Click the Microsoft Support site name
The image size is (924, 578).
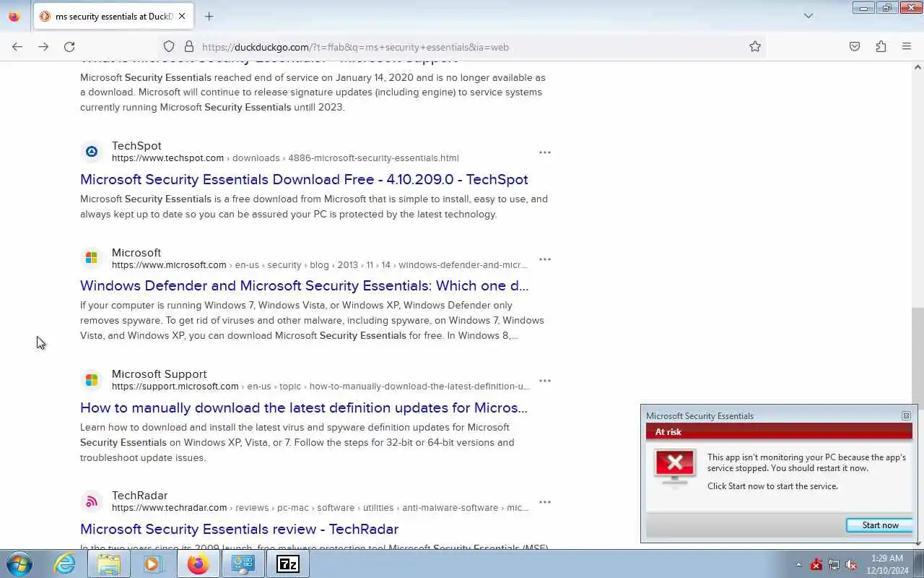click(159, 374)
